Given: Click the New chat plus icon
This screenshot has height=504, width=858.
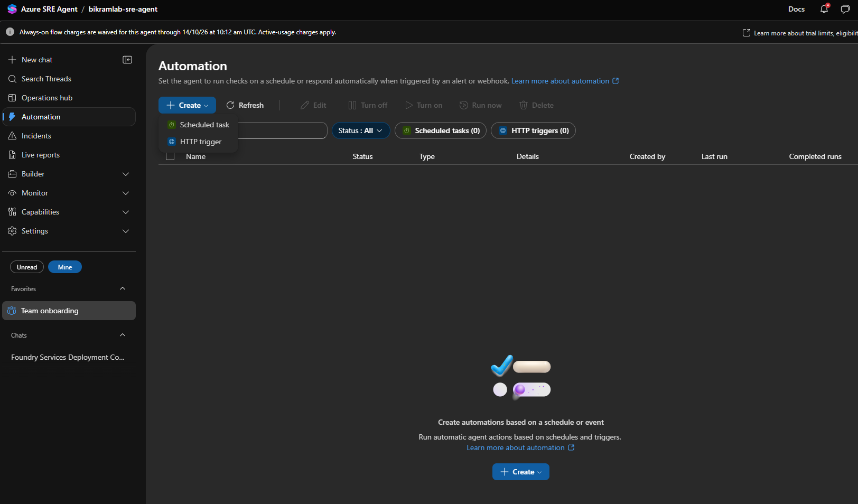Looking at the screenshot, I should [x=12, y=60].
